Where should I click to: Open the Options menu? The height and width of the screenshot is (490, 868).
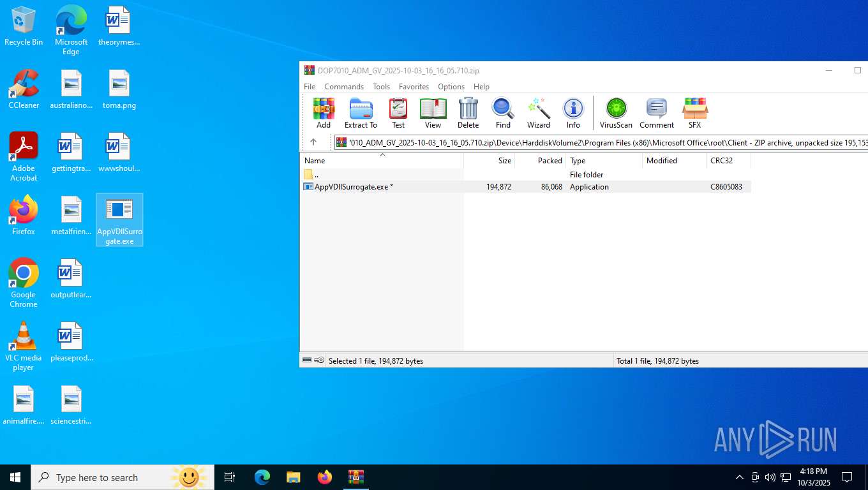(x=451, y=87)
